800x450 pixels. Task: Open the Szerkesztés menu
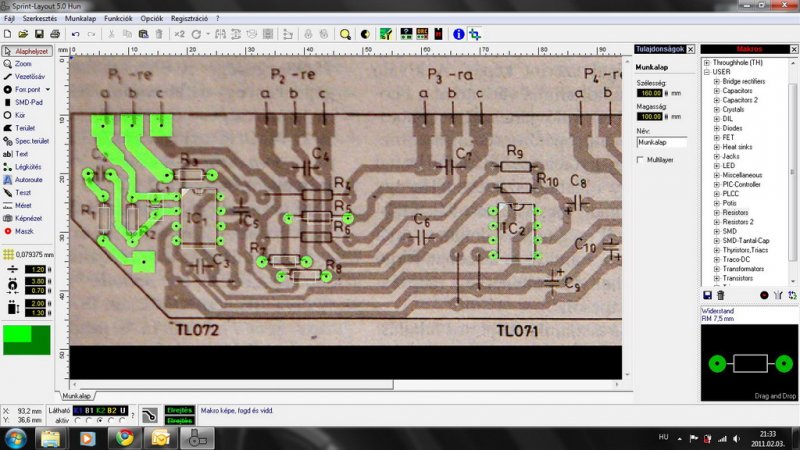click(x=40, y=18)
